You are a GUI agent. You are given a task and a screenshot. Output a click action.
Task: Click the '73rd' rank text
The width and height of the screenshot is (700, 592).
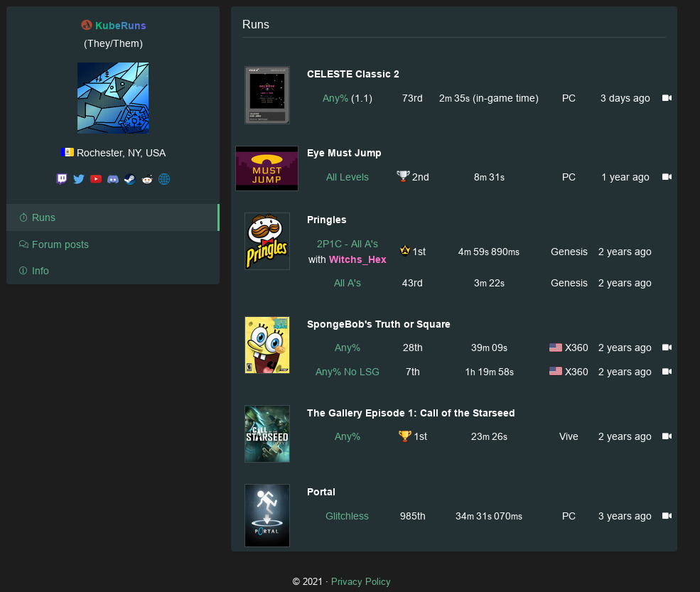tap(412, 98)
